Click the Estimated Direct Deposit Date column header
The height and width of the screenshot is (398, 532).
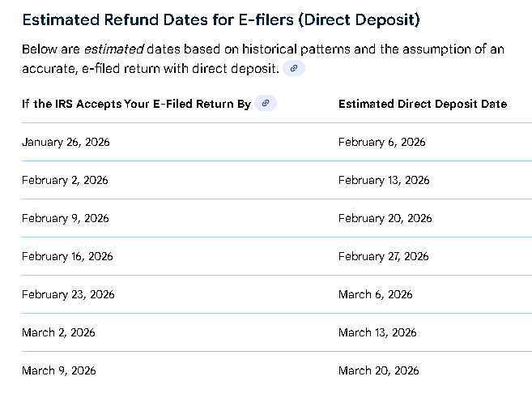(x=423, y=105)
